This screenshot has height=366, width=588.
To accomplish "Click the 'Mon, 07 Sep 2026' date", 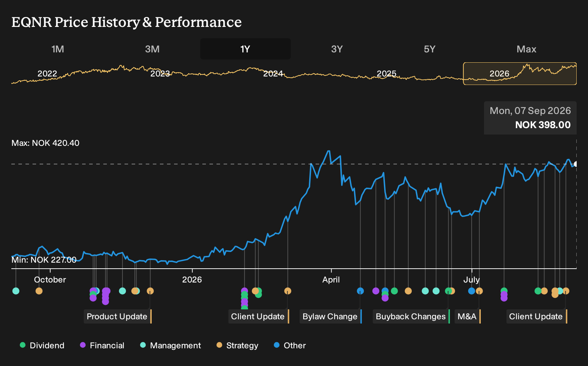I will click(x=530, y=111).
